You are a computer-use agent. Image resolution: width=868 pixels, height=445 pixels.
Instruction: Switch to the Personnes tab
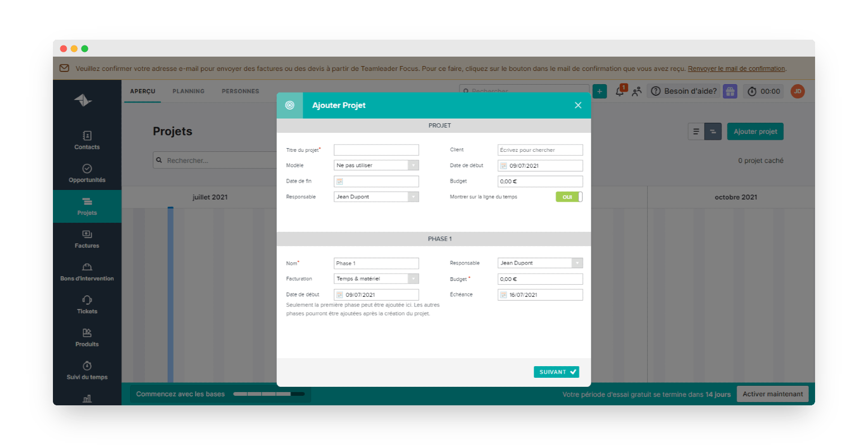(240, 91)
